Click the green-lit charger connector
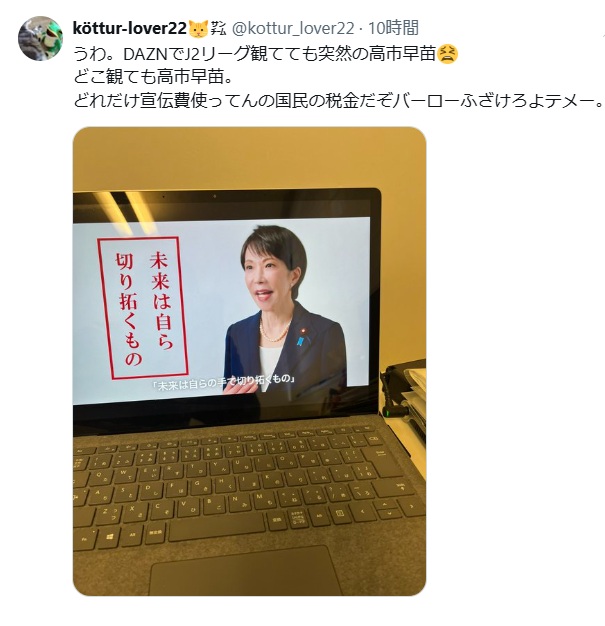Viewport: 605px width, 626px height. [393, 411]
